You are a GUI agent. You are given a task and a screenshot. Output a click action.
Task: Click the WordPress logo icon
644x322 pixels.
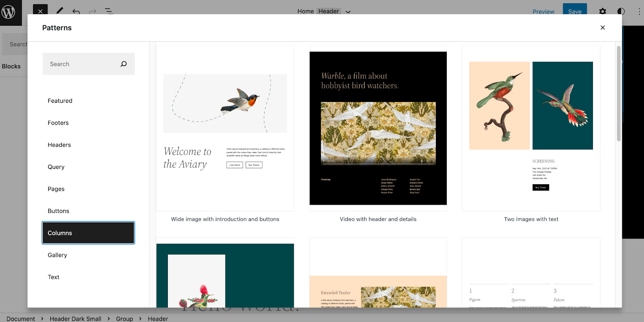click(8, 12)
